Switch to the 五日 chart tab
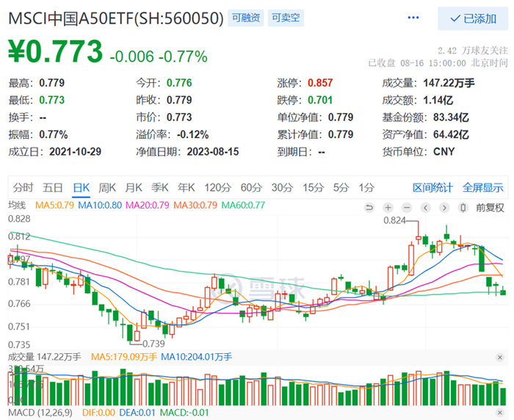The height and width of the screenshot is (420, 514). click(x=52, y=187)
